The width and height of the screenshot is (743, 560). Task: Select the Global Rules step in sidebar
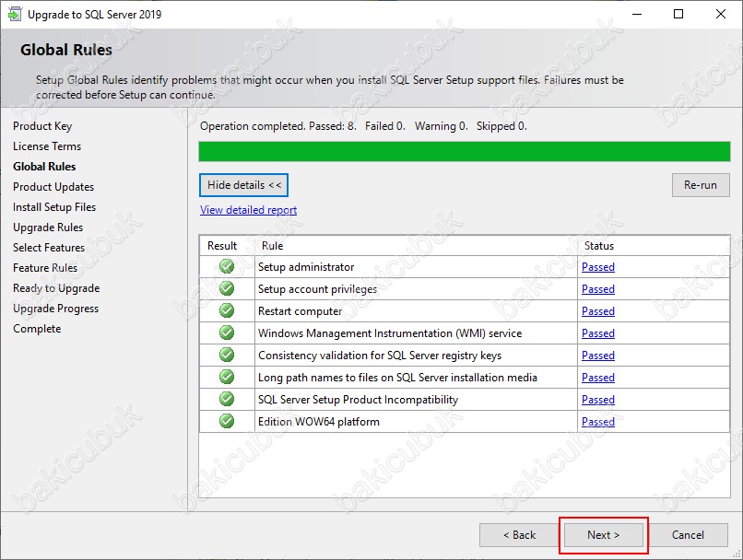point(44,167)
